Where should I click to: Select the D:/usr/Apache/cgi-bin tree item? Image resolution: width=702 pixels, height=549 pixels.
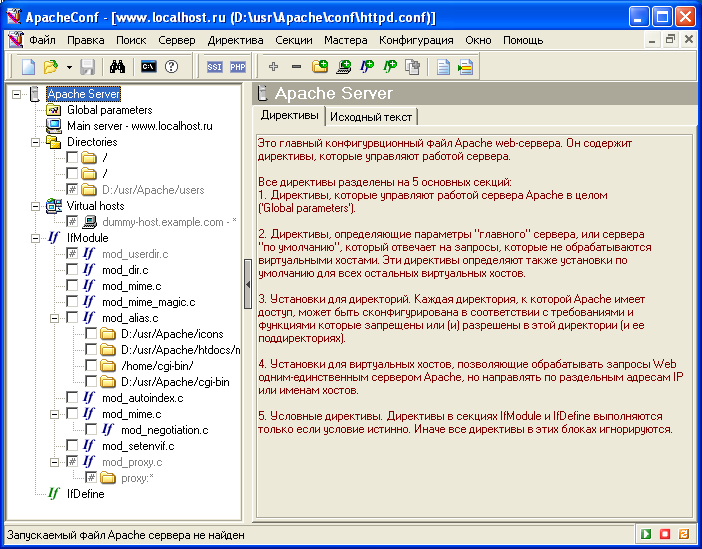[x=175, y=382]
